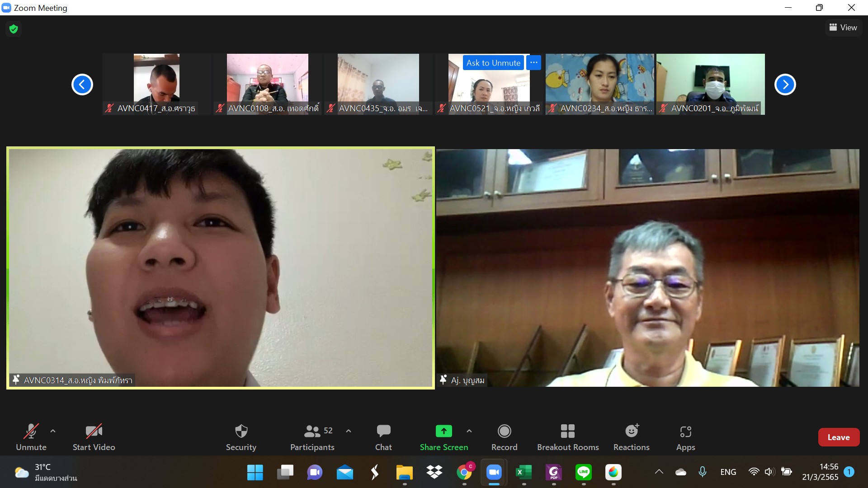Viewport: 868px width, 488px height.
Task: Open Task View in taskbar
Action: pos(285,472)
